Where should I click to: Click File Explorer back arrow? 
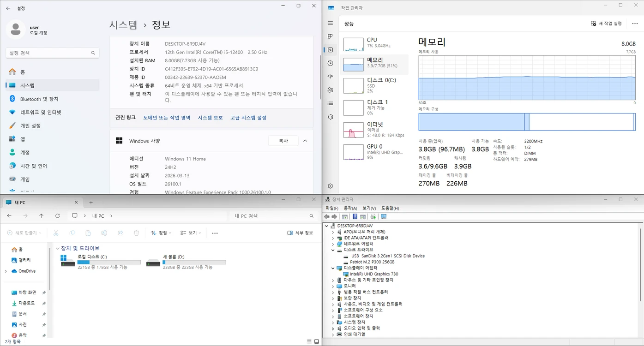point(9,216)
